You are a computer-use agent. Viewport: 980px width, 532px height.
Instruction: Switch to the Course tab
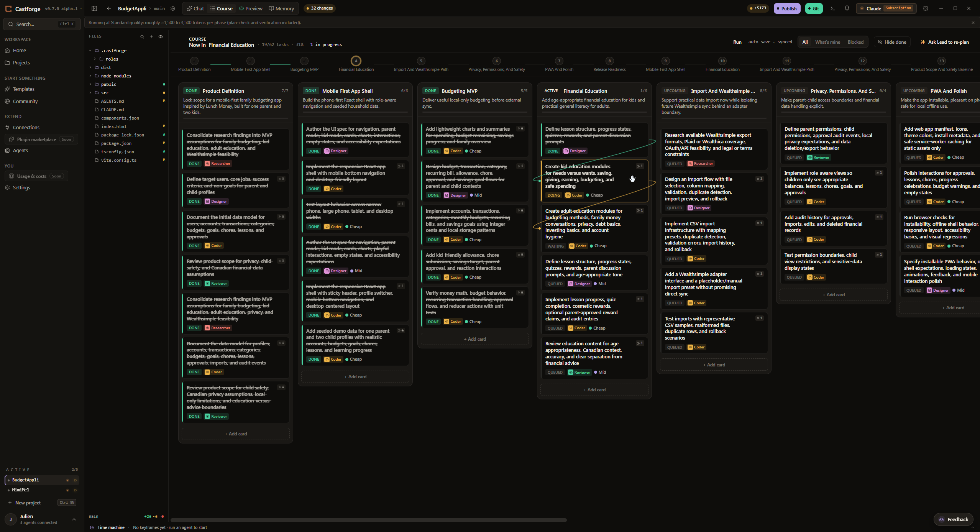[222, 8]
